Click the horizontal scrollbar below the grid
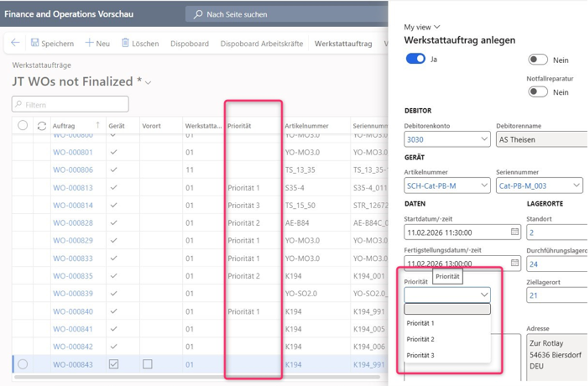 point(197,376)
